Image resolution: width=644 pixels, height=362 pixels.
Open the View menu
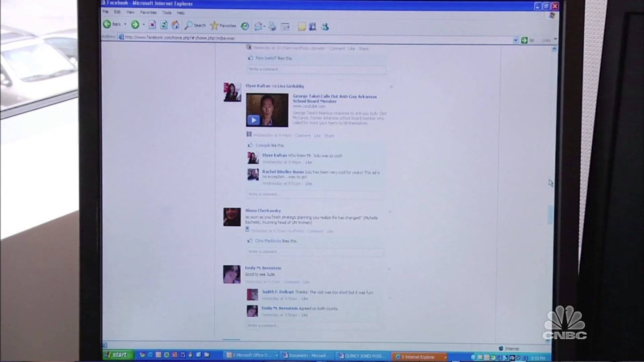(130, 12)
